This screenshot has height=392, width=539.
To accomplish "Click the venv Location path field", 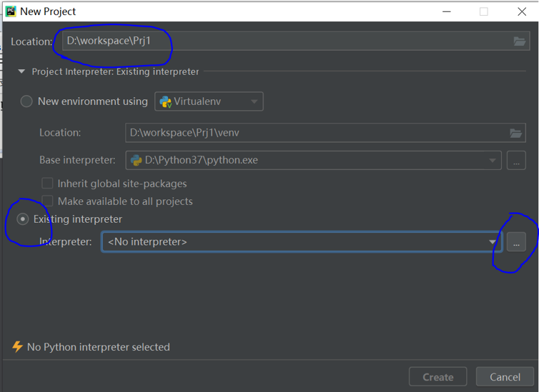I will [325, 133].
